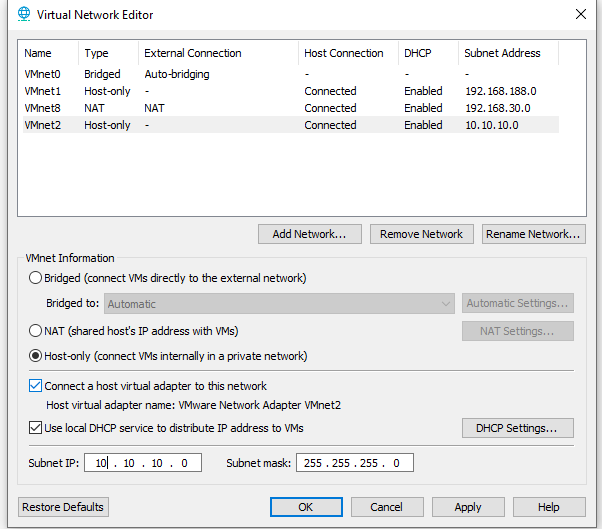Screen dimensions: 602x529
Task: Toggle Use local DHCP service checkbox
Action: click(35, 428)
